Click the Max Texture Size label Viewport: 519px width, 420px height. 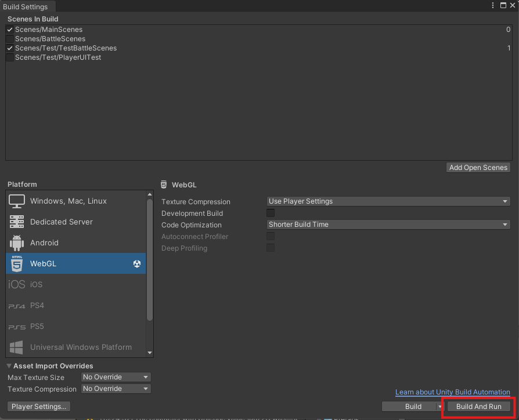(x=36, y=377)
